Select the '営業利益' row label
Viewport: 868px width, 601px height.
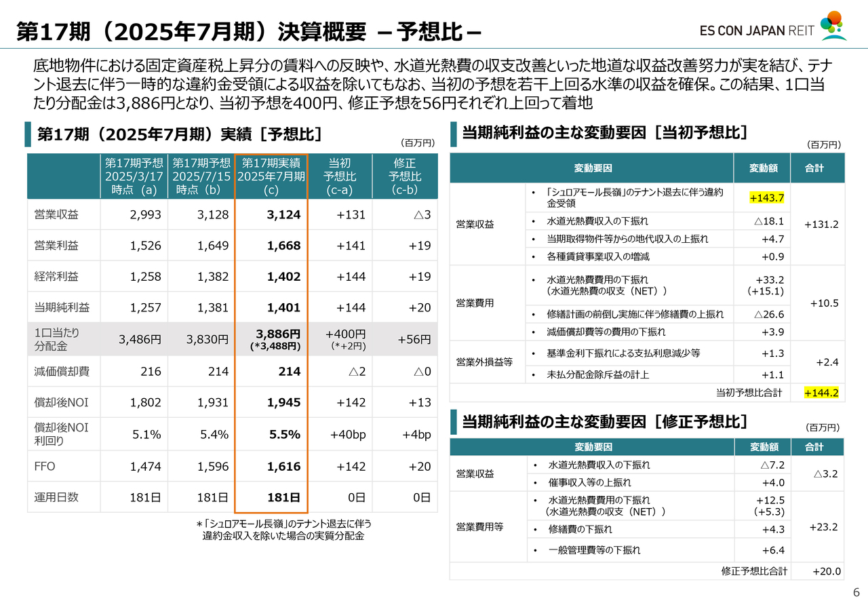click(56, 246)
